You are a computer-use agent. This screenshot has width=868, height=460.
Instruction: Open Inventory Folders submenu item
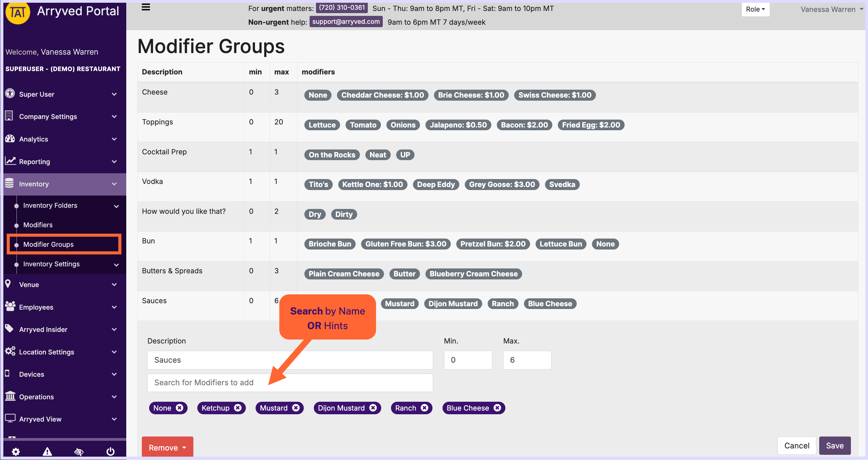(x=50, y=205)
